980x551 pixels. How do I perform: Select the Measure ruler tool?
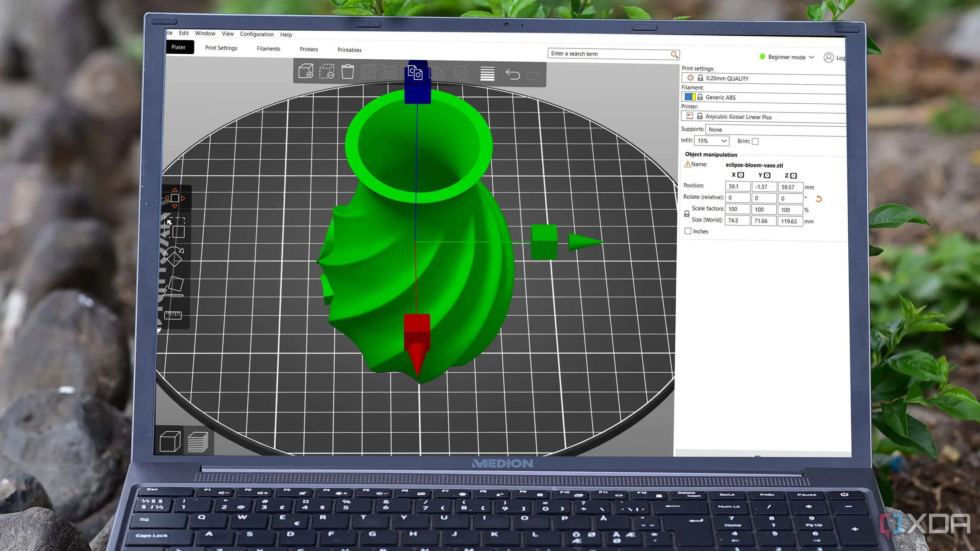coord(173,315)
